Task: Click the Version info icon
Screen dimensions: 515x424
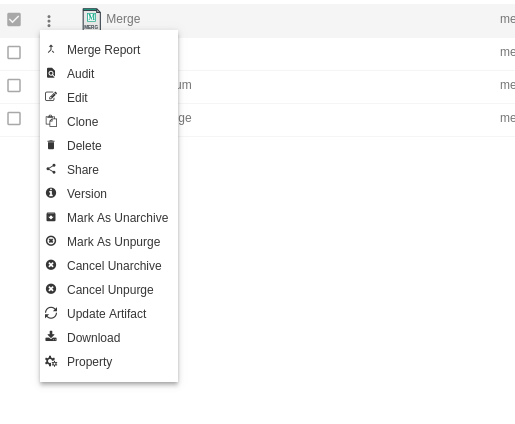Action: [x=51, y=193]
